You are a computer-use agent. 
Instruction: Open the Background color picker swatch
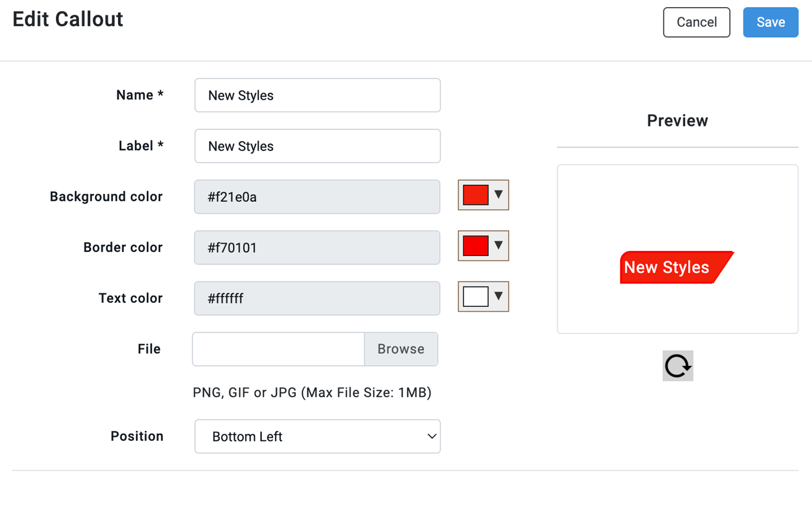tap(476, 195)
